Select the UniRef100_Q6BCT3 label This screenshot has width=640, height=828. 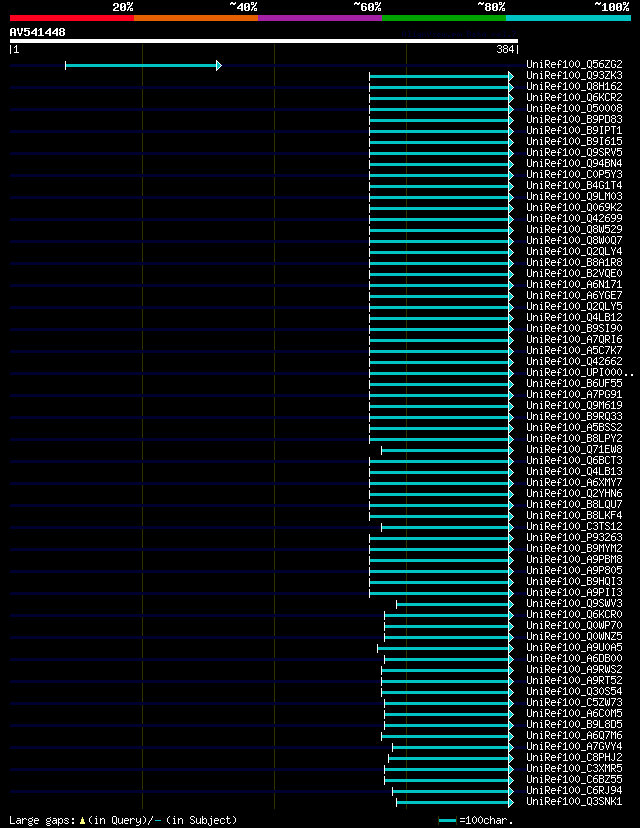pyautogui.click(x=574, y=460)
